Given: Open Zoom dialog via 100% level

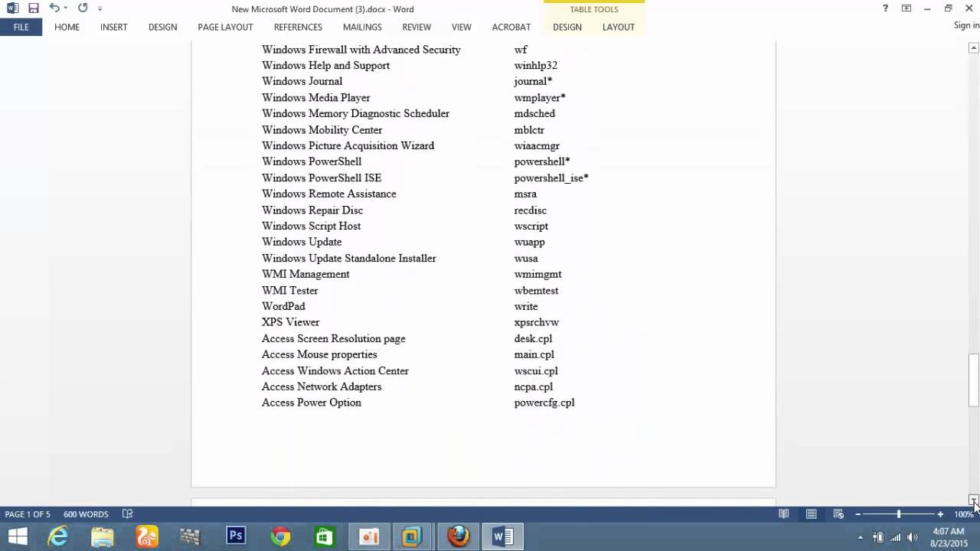Looking at the screenshot, I should pyautogui.click(x=964, y=514).
